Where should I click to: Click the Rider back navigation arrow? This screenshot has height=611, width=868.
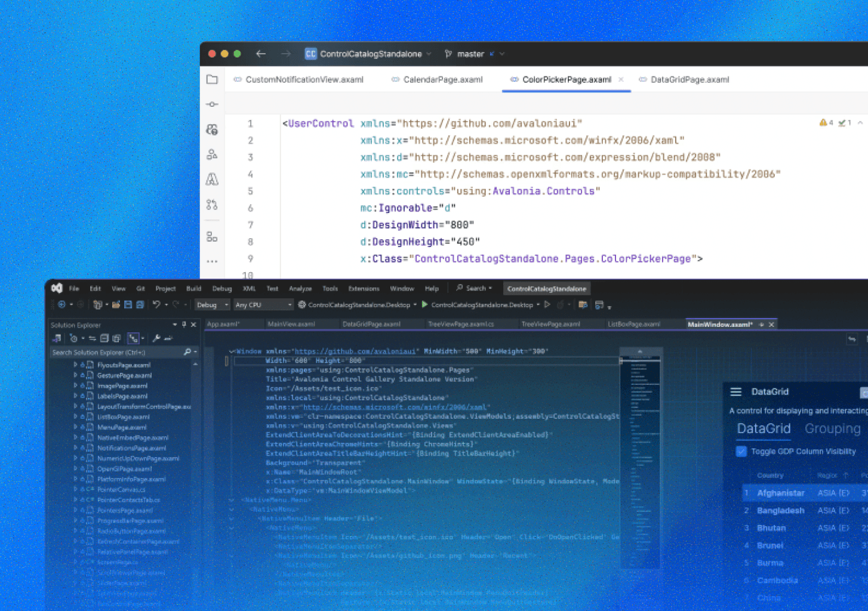coord(261,54)
